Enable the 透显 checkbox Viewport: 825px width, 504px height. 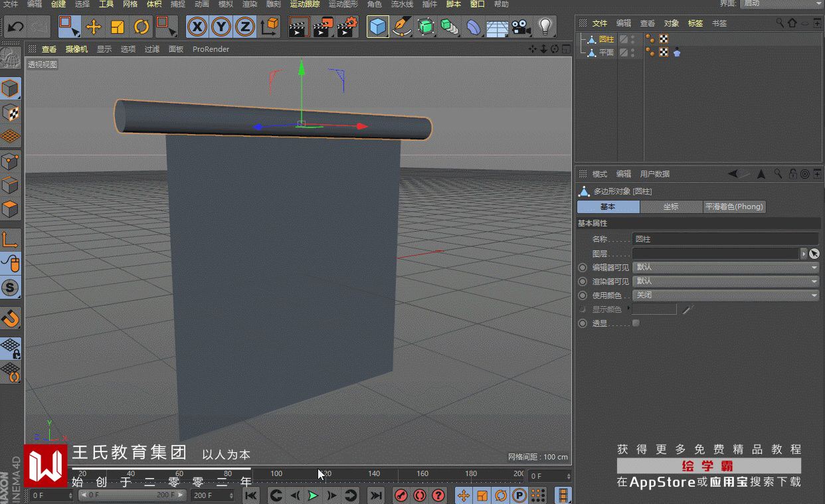point(636,323)
